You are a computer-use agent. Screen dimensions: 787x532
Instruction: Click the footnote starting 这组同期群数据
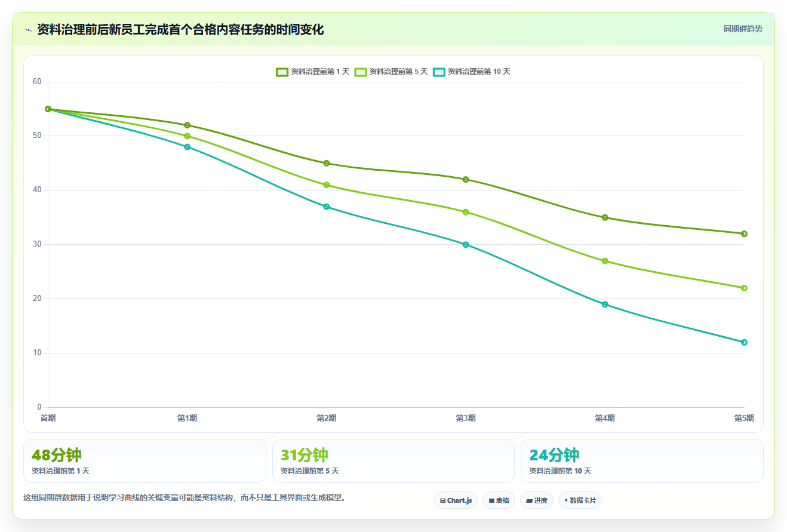click(x=185, y=497)
